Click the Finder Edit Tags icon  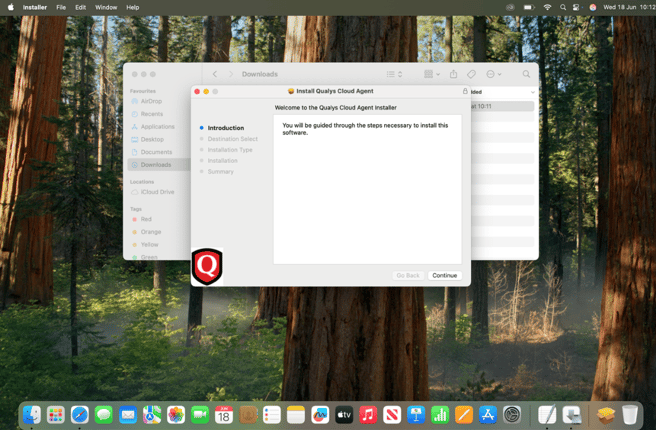(x=471, y=74)
